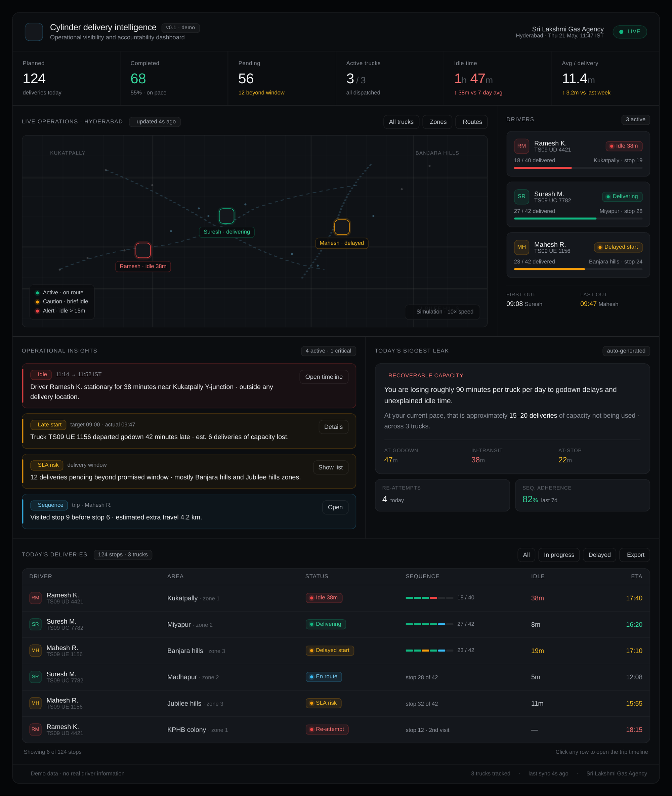The image size is (672, 796).
Task: Click 'En route' status in Madhapur row
Action: point(324,676)
